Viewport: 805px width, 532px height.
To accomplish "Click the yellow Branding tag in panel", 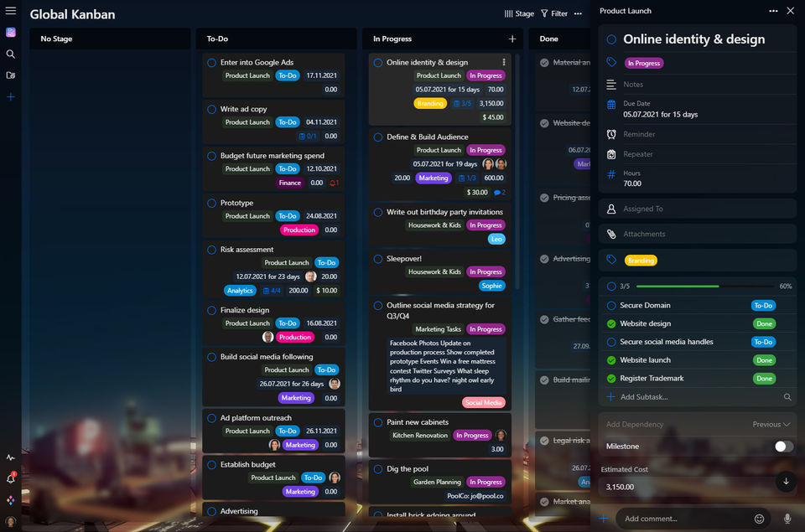I will tap(641, 261).
